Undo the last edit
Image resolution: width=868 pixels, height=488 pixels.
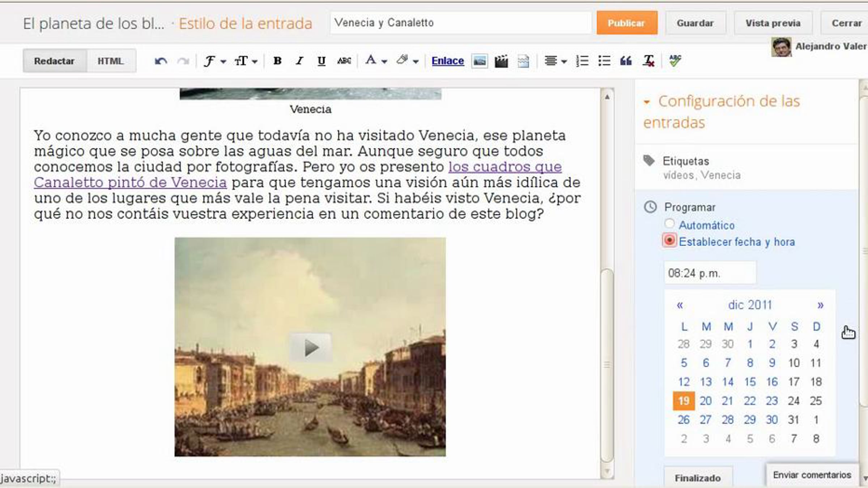[161, 61]
